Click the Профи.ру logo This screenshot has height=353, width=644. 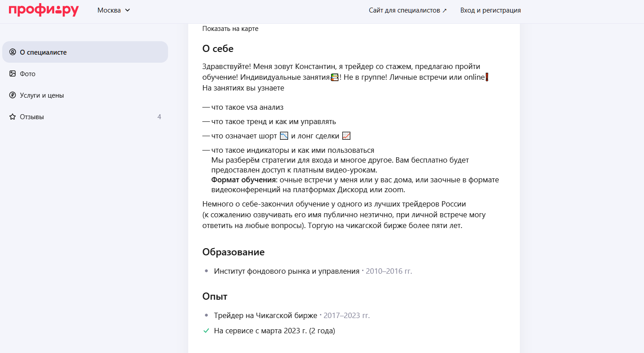click(x=43, y=10)
